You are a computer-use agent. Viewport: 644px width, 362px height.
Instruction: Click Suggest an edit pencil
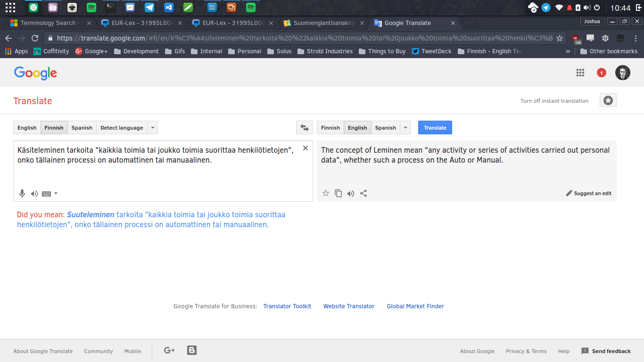coord(589,193)
